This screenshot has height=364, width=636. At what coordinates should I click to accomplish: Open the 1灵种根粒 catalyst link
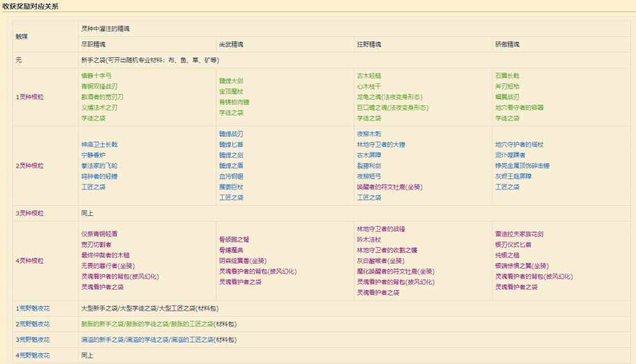coord(30,97)
